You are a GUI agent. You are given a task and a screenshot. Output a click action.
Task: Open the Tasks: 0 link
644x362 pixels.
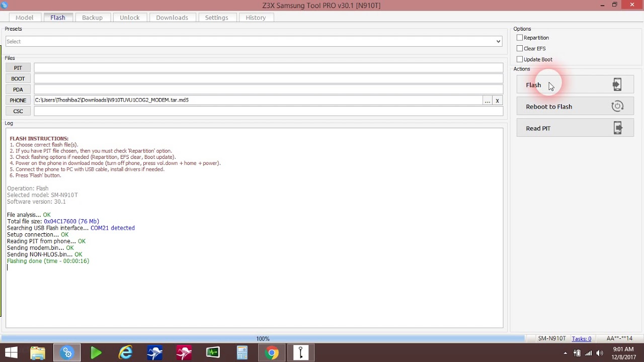[x=581, y=338]
